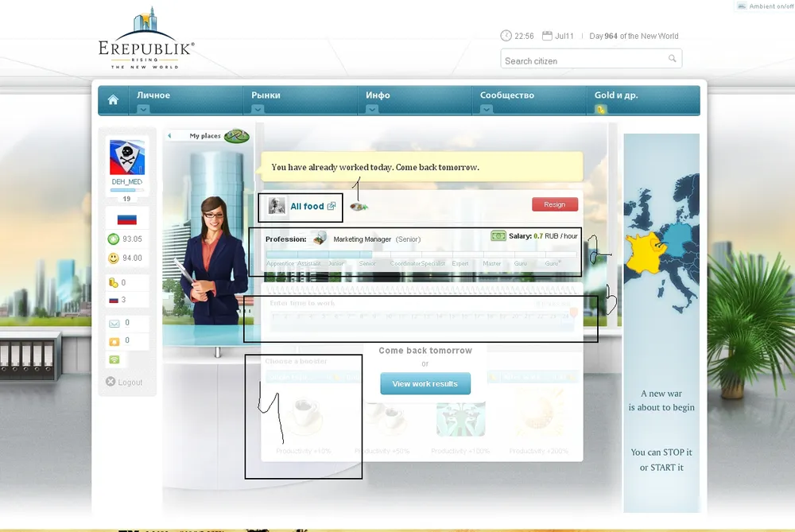
Task: Open the orange alerts icon
Action: 114,341
